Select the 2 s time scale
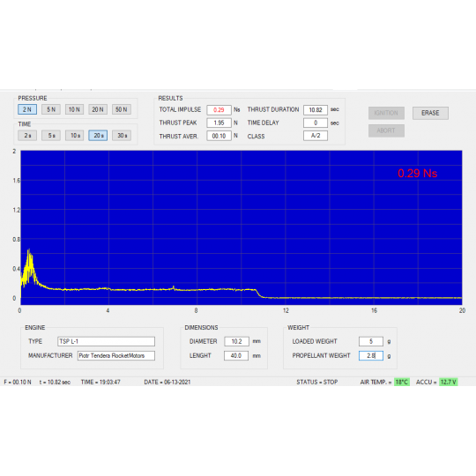This screenshot has height=476, width=476. point(27,136)
